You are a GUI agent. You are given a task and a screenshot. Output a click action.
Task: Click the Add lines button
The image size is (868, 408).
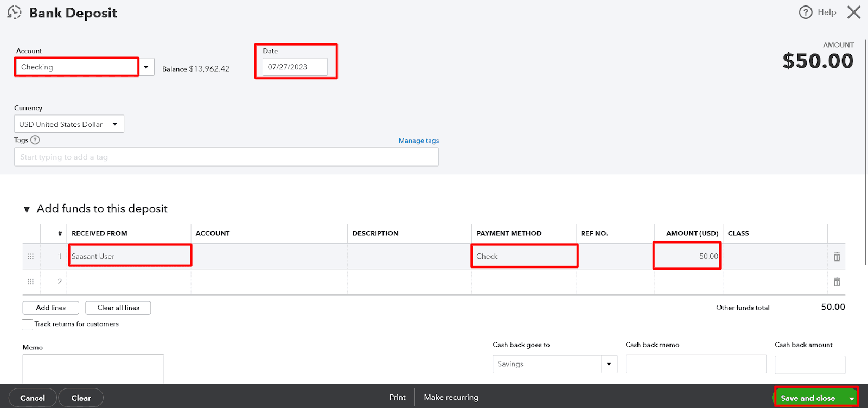click(x=51, y=308)
